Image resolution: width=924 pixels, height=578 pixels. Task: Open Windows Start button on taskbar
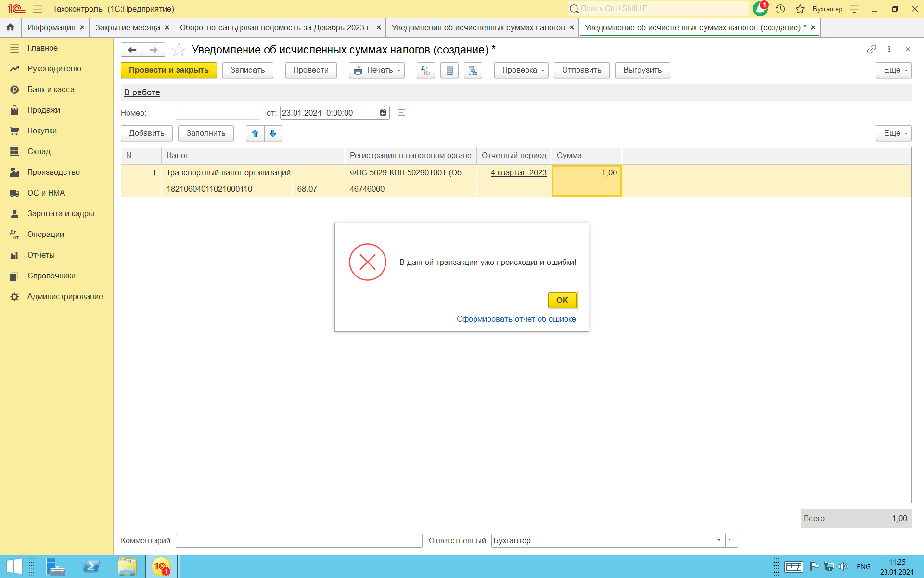point(14,566)
